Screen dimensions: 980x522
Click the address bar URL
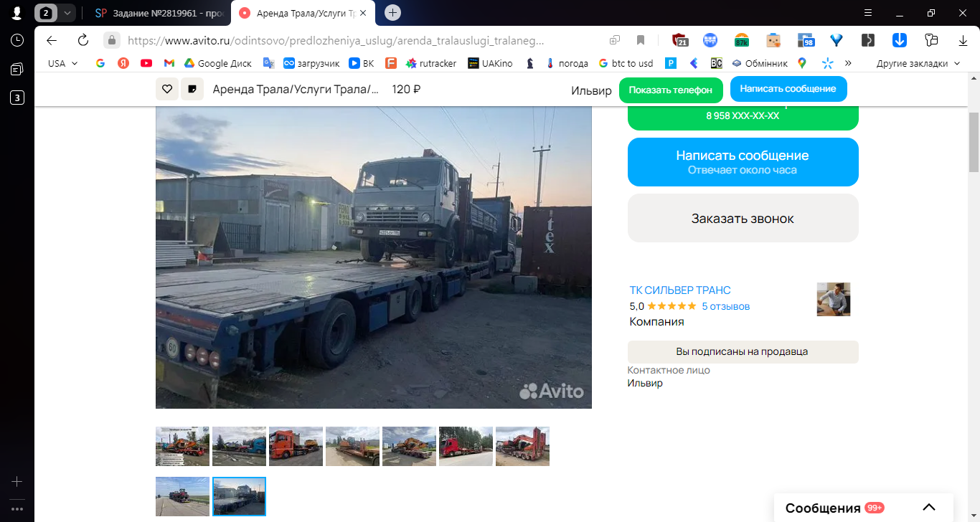(x=336, y=40)
